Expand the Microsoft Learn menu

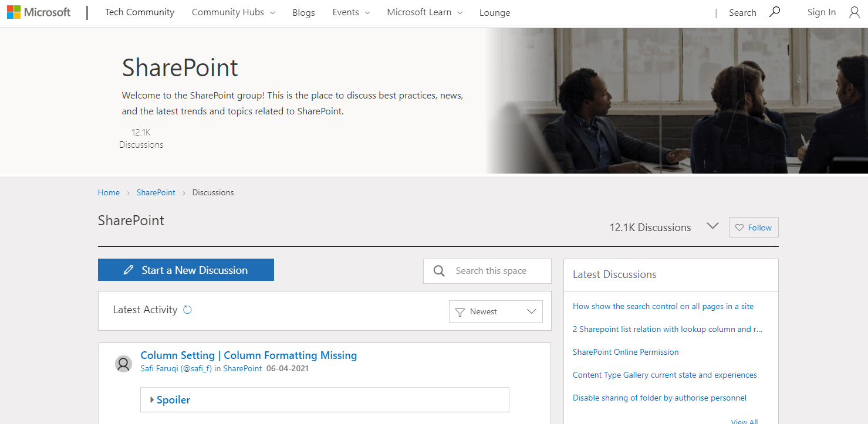click(425, 12)
